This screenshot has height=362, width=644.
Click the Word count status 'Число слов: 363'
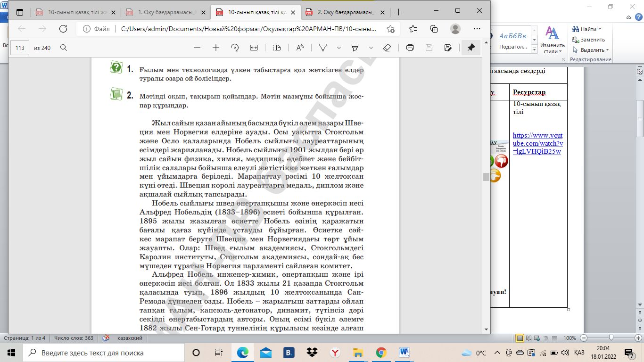point(74,338)
